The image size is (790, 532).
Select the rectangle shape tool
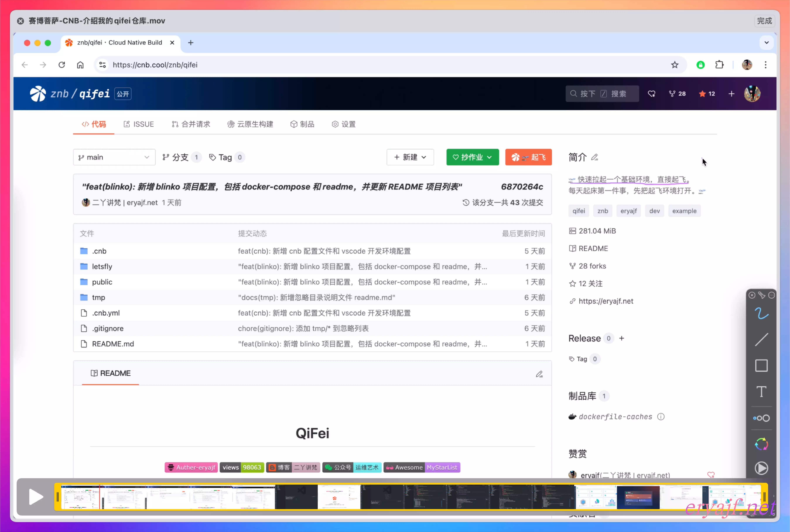[761, 366]
